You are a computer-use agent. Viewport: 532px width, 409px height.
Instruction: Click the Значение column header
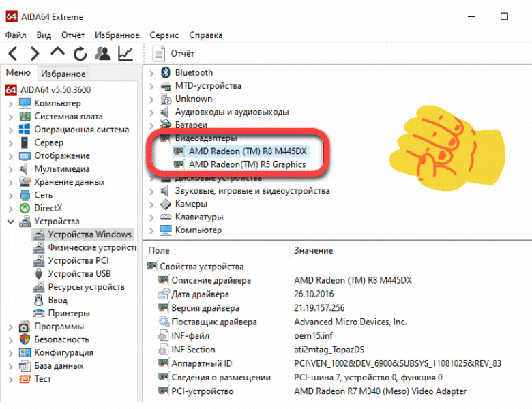click(x=313, y=250)
